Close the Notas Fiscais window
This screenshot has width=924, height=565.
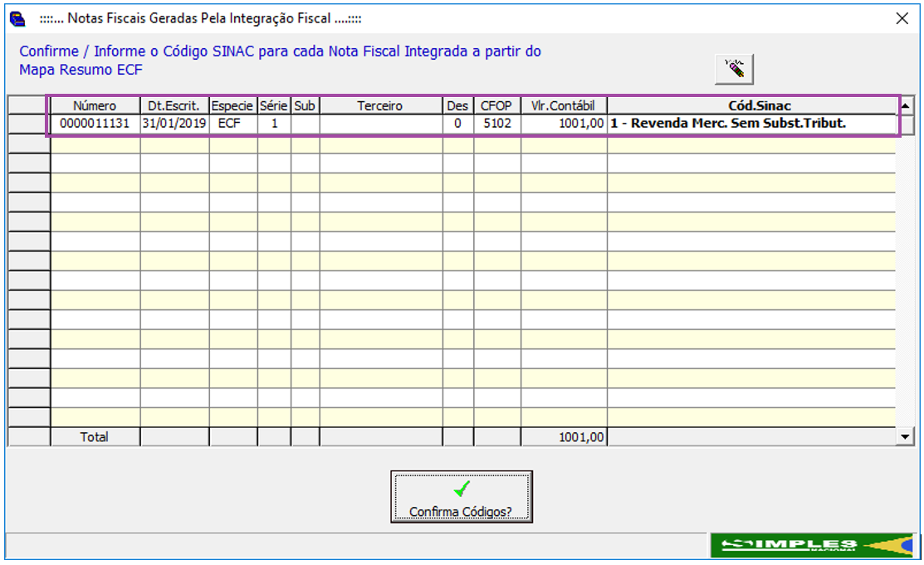[902, 18]
